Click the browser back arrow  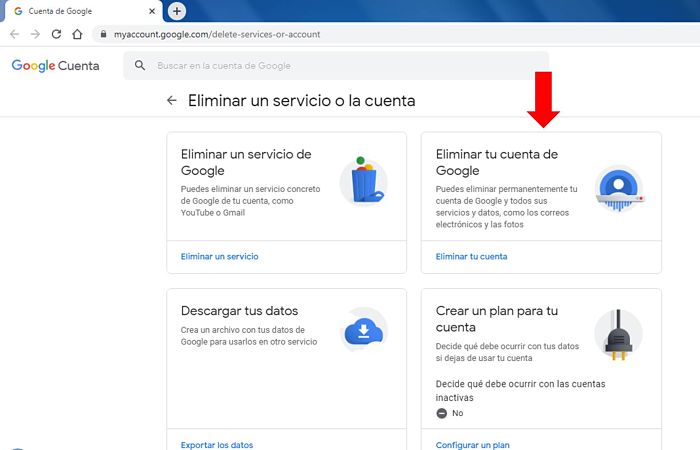pyautogui.click(x=15, y=34)
